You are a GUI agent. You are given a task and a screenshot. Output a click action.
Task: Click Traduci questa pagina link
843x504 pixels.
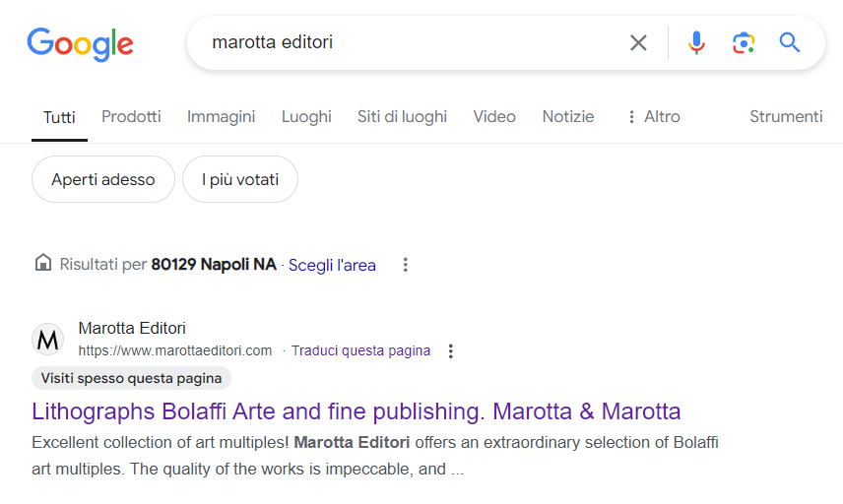(x=361, y=350)
